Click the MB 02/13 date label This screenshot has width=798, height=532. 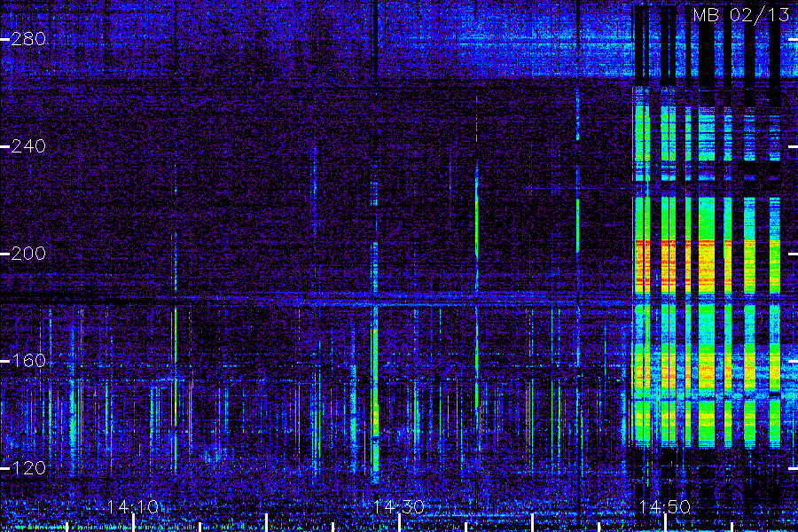pos(741,15)
